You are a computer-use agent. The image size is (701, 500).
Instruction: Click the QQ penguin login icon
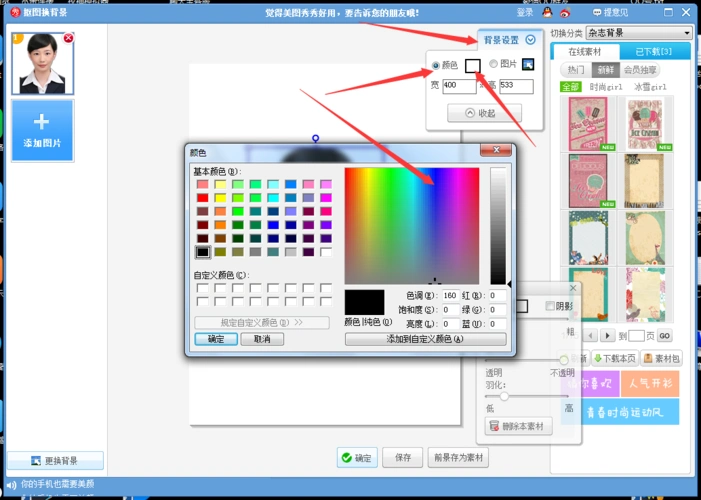[x=547, y=12]
